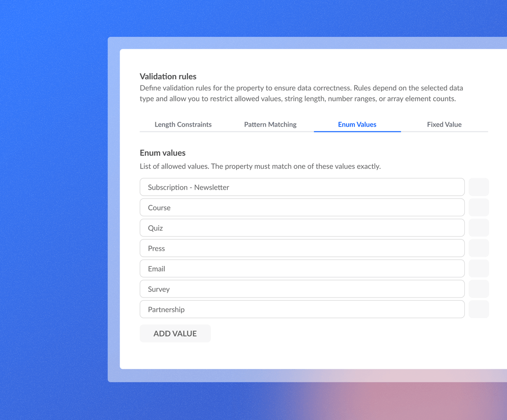Click the square button next to Survey
Image resolution: width=507 pixels, height=420 pixels.
tap(478, 289)
